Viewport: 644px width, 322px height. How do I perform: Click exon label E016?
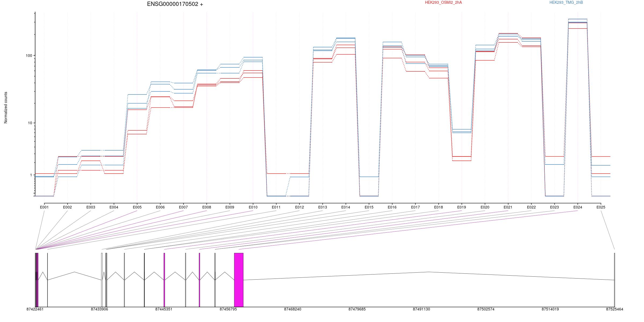392,207
